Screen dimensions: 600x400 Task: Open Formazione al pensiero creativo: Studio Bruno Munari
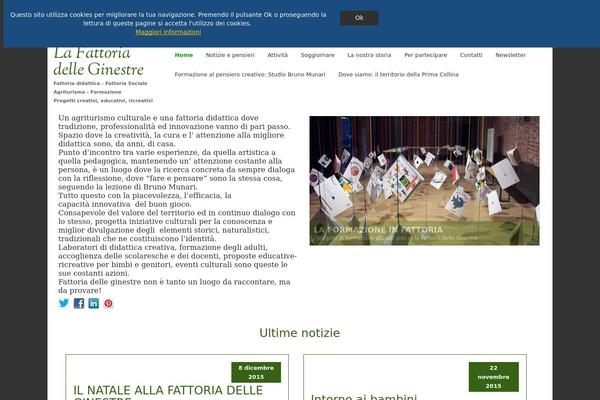pyautogui.click(x=250, y=75)
